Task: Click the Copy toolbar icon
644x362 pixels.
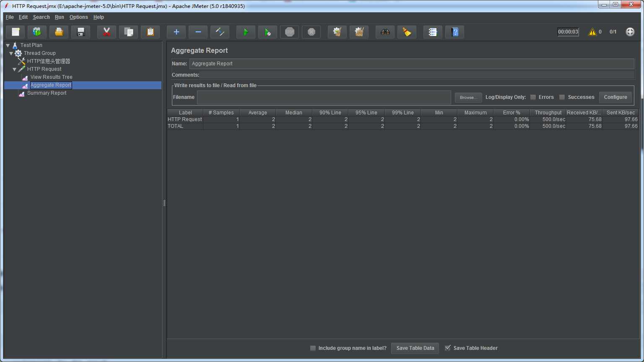Action: (x=129, y=32)
